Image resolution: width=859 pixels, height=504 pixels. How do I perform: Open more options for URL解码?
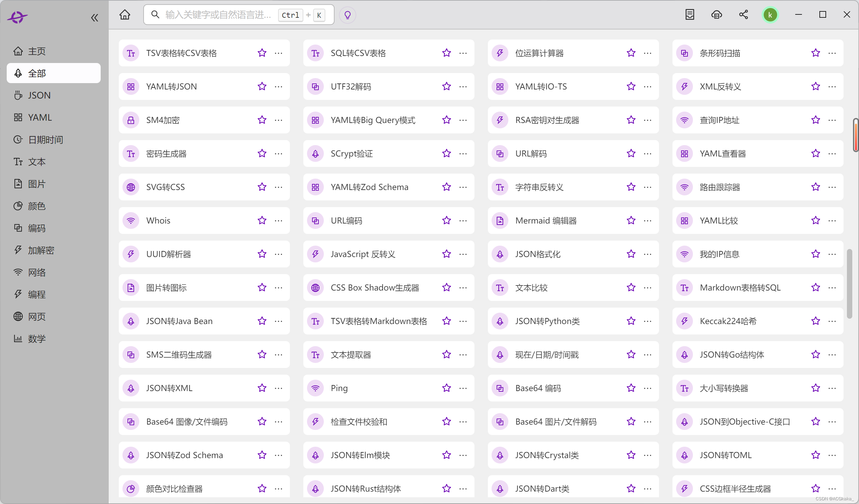click(647, 153)
